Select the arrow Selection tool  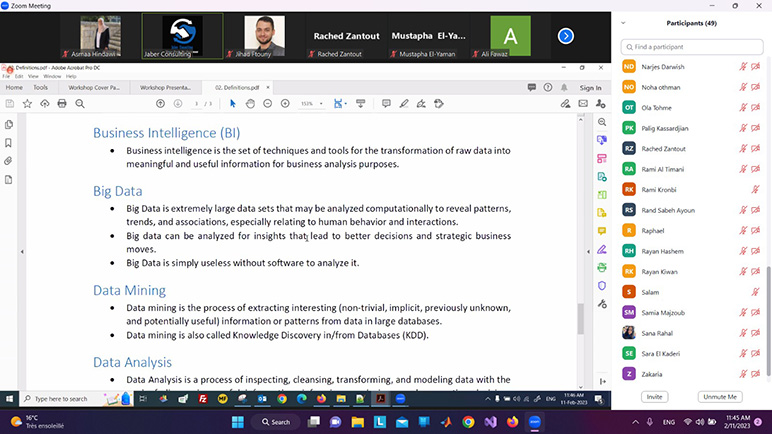tap(233, 103)
